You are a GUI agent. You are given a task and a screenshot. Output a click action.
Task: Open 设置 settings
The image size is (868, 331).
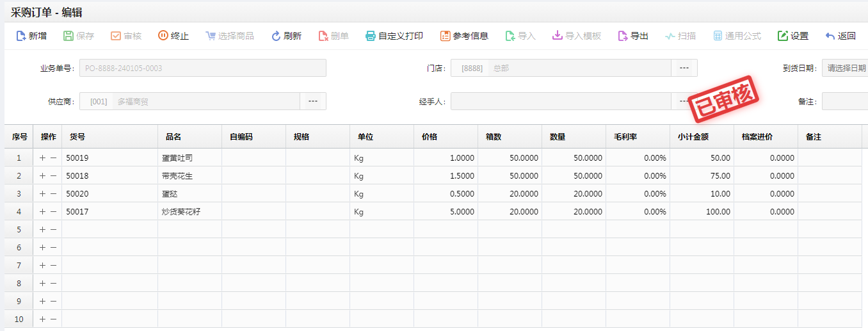point(793,36)
